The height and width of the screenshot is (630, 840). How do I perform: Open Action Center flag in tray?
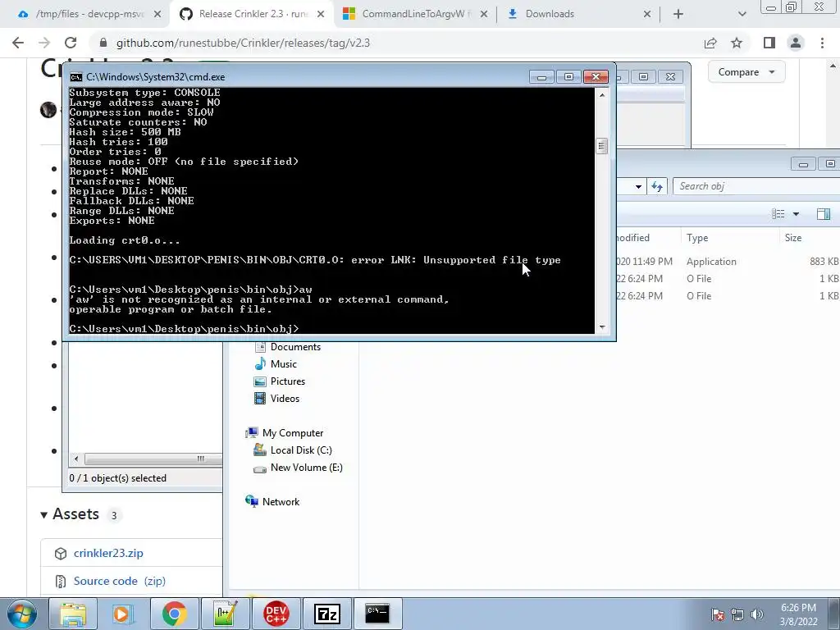718,614
